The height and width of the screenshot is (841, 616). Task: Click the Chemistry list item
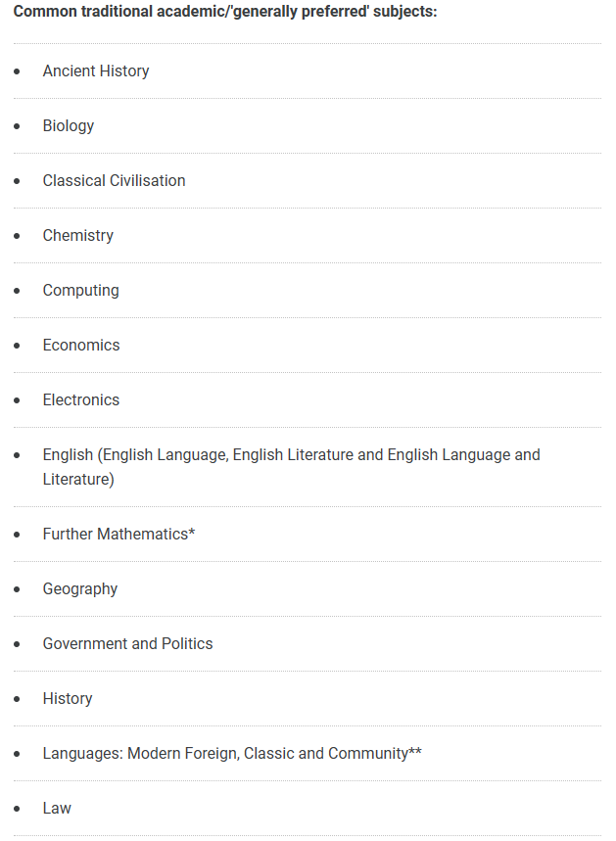point(77,235)
